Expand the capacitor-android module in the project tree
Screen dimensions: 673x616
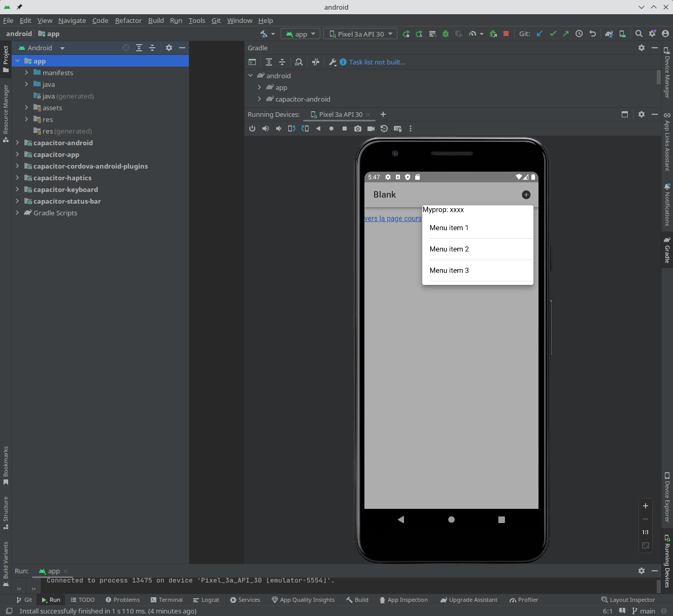point(17,143)
